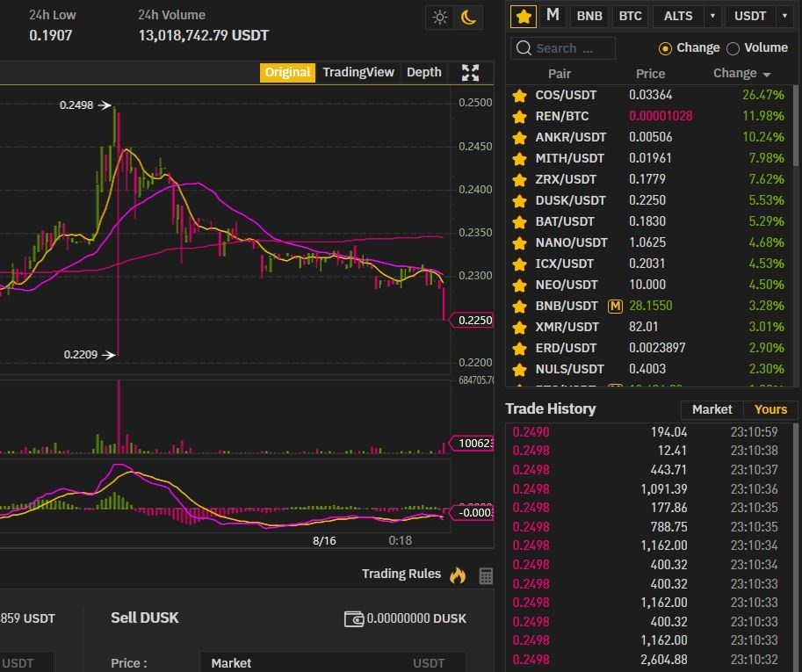Click the 2,604.88 trade amount
This screenshot has height=672, width=802.
(664, 660)
